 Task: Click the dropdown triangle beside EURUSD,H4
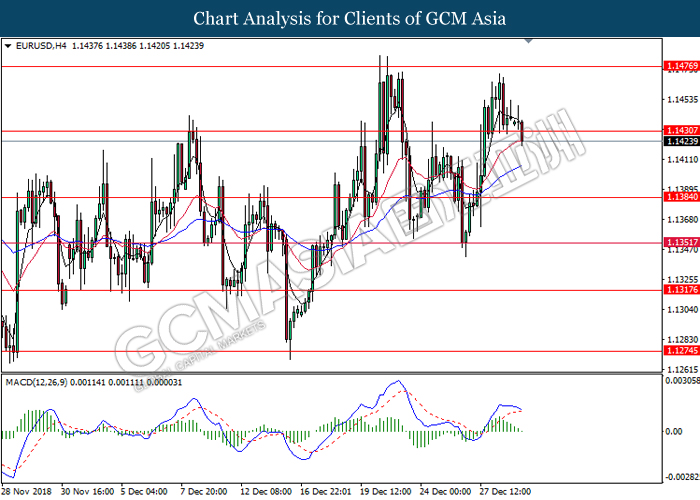pyautogui.click(x=8, y=46)
